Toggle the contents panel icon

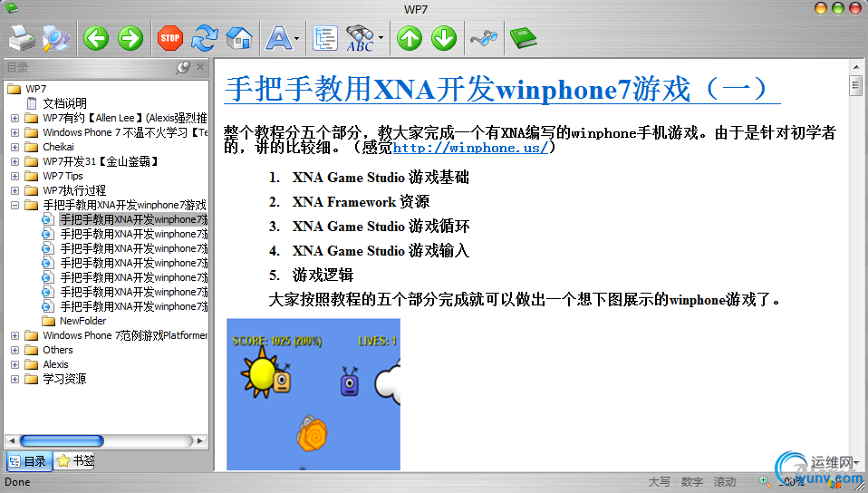coord(325,38)
